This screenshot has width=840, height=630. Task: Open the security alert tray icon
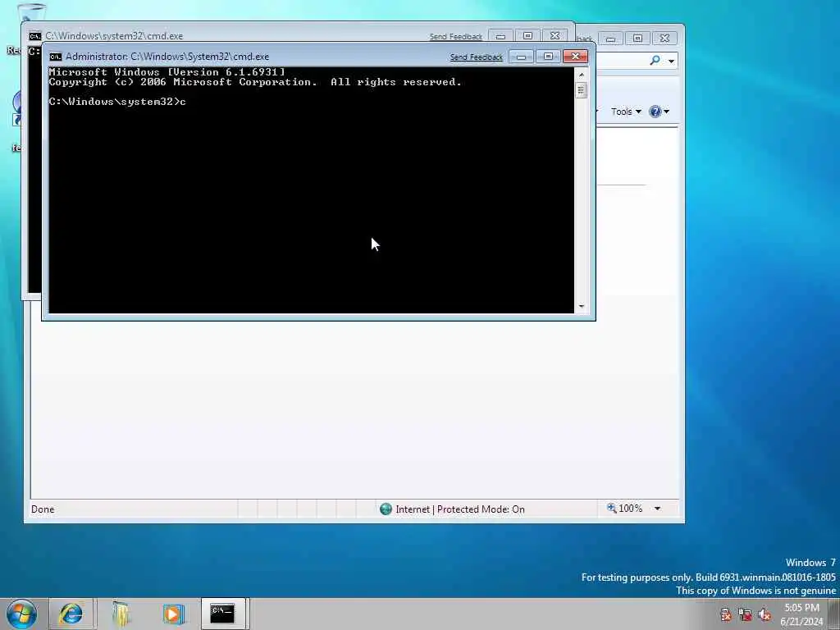(725, 614)
